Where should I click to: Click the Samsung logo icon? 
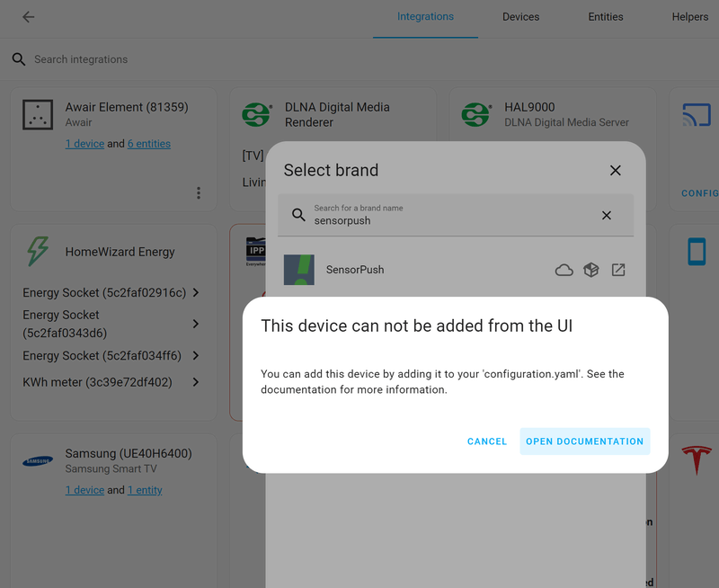(x=38, y=461)
